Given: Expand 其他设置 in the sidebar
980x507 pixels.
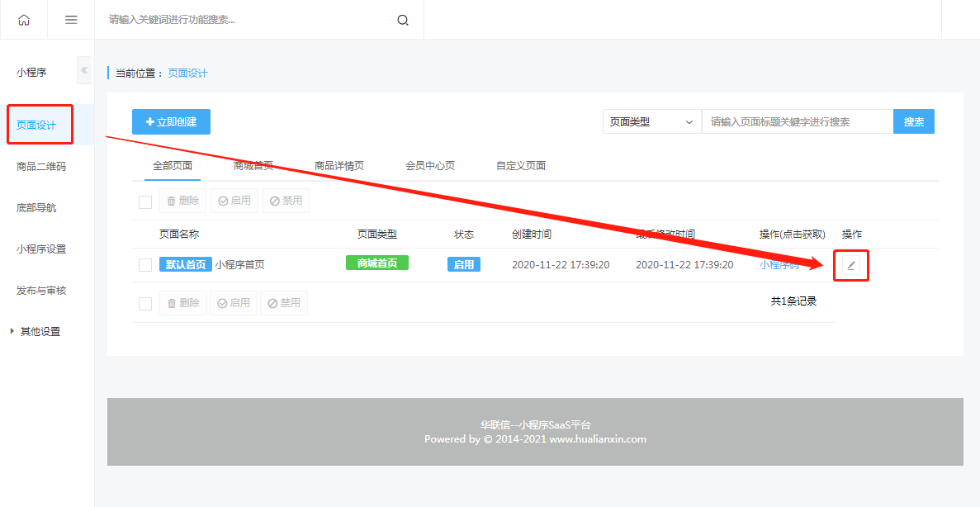Looking at the screenshot, I should pyautogui.click(x=36, y=331).
